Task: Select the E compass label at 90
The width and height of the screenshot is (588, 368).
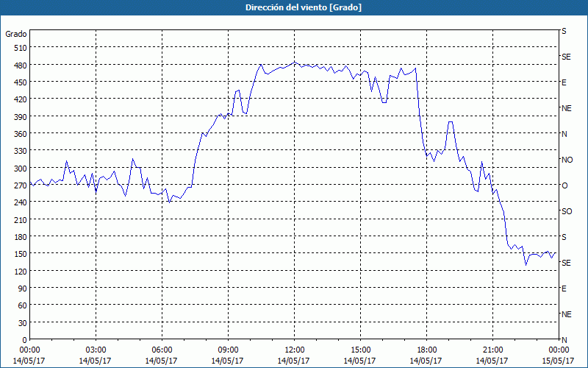Action: pyautogui.click(x=564, y=289)
